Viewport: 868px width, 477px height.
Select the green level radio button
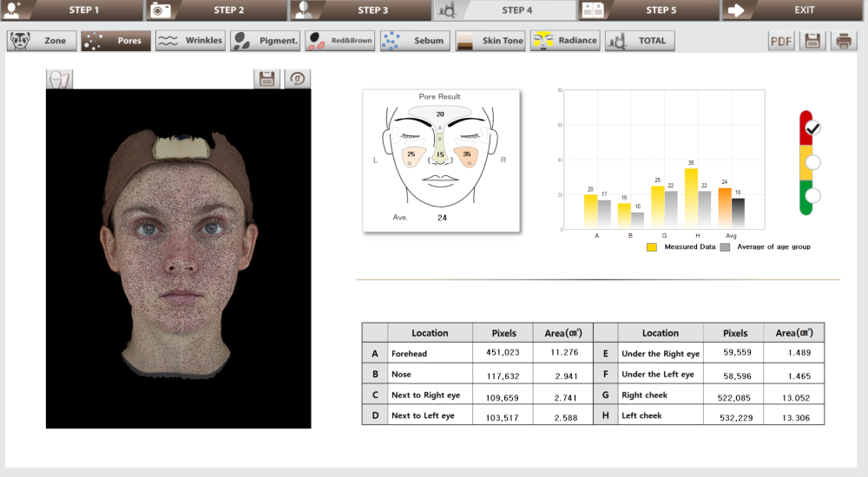813,195
